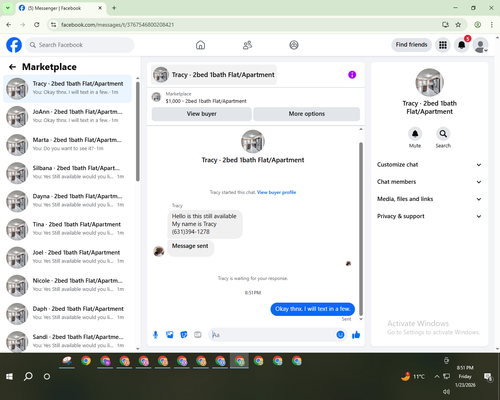Click the message input field
Screen dimensions: 500x400
coord(273,335)
